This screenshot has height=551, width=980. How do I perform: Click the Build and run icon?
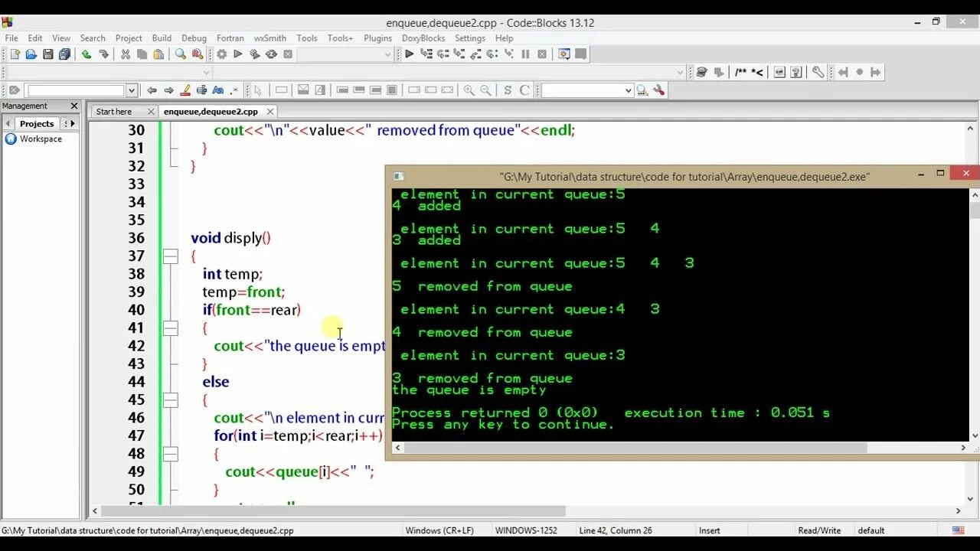254,54
